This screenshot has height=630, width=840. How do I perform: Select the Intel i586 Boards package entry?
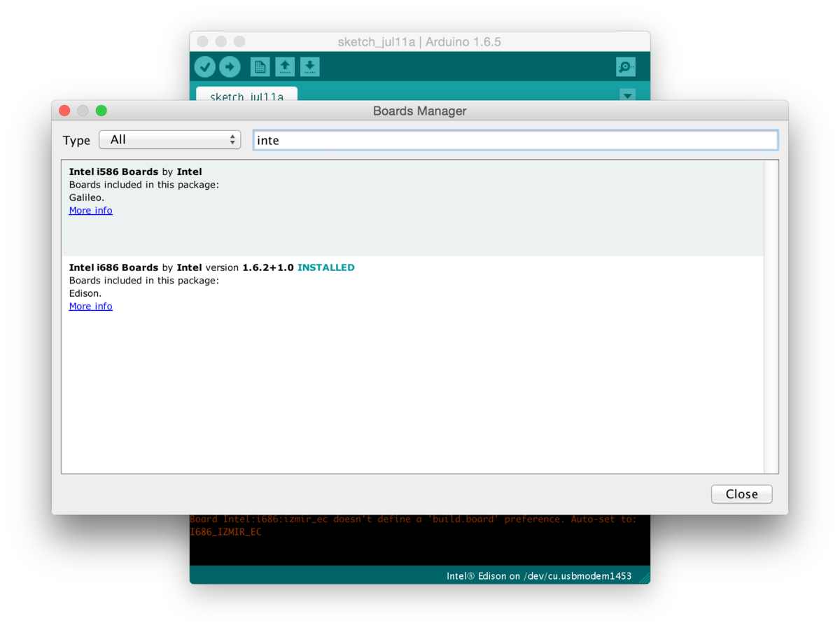(412, 208)
